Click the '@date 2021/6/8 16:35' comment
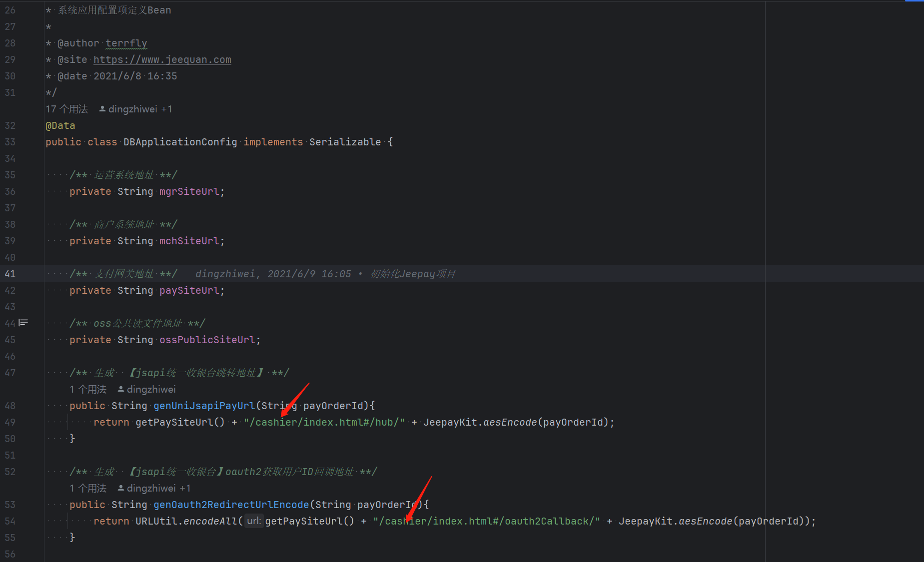 click(117, 76)
